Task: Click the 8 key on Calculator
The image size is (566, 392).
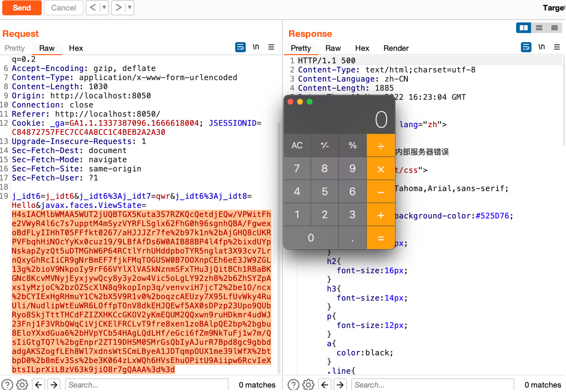Action: pos(325,169)
